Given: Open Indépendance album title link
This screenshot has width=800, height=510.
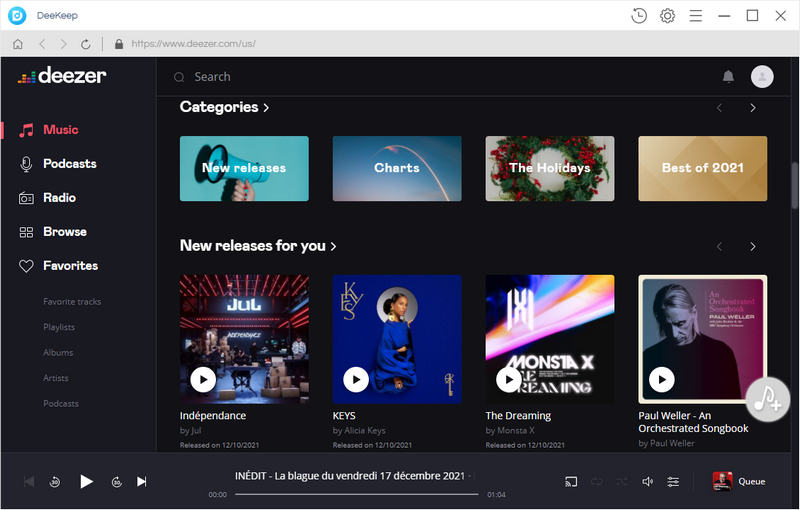Looking at the screenshot, I should tap(213, 416).
